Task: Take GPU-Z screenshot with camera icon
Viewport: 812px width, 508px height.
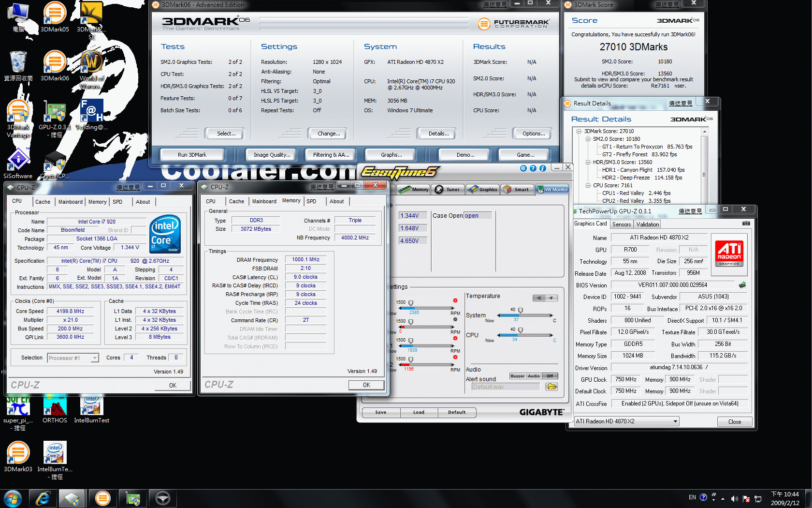Action: click(x=746, y=224)
